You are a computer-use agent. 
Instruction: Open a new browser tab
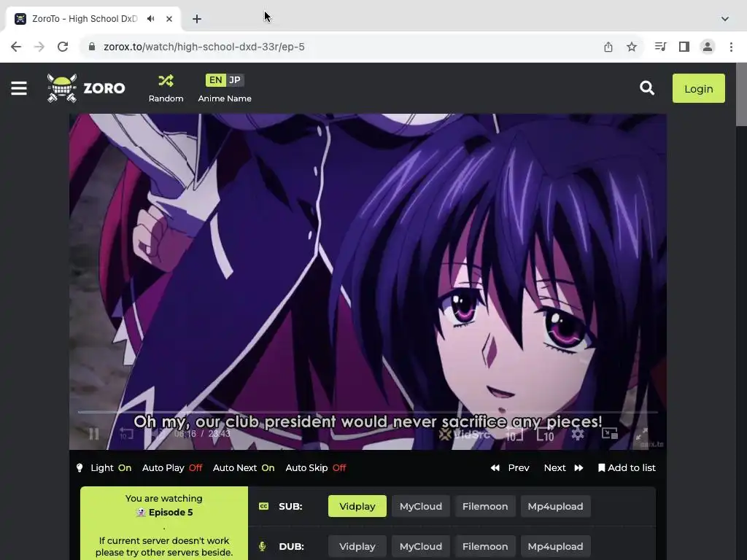pyautogui.click(x=197, y=18)
